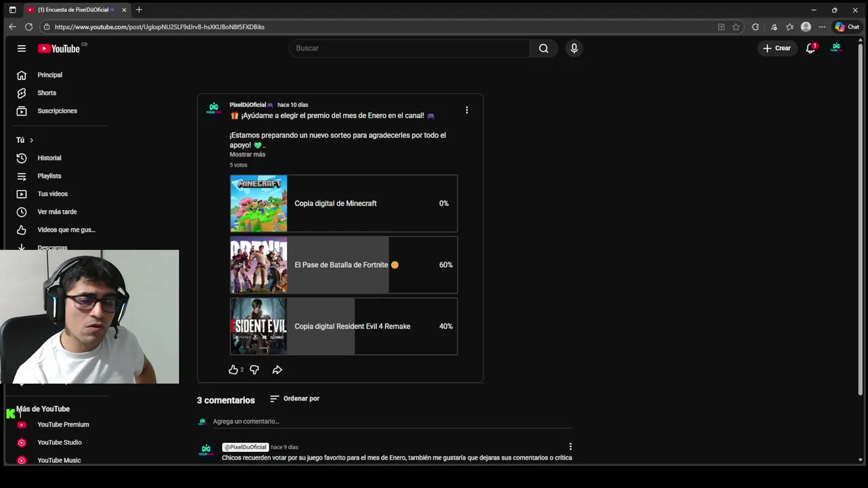Click the "3 comentarios" heading
This screenshot has width=868, height=488.
point(226,401)
